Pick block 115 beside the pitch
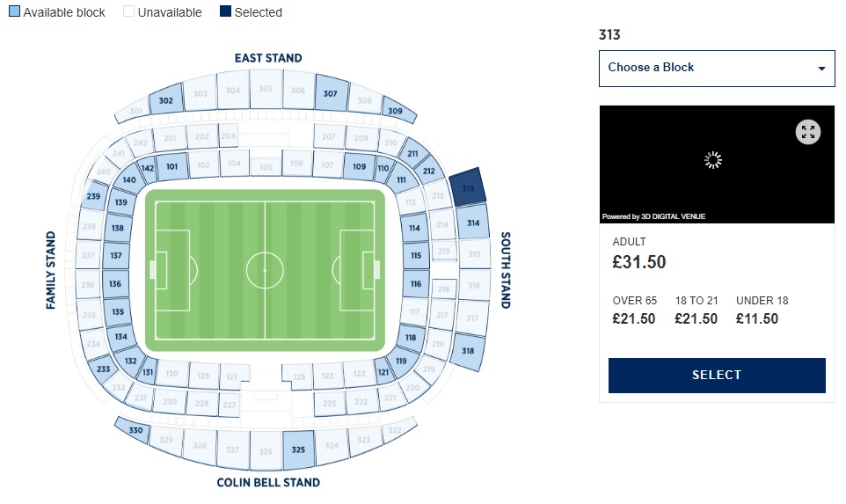846x504 pixels. point(415,256)
